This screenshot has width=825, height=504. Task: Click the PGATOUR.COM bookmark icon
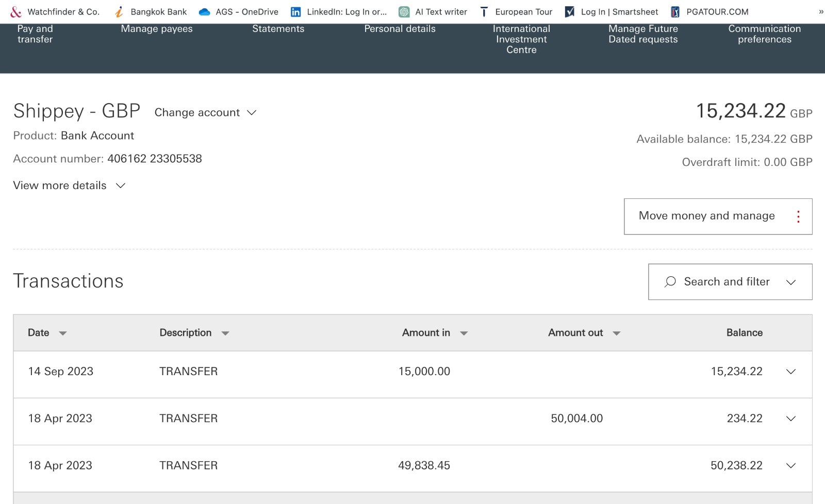[675, 12]
